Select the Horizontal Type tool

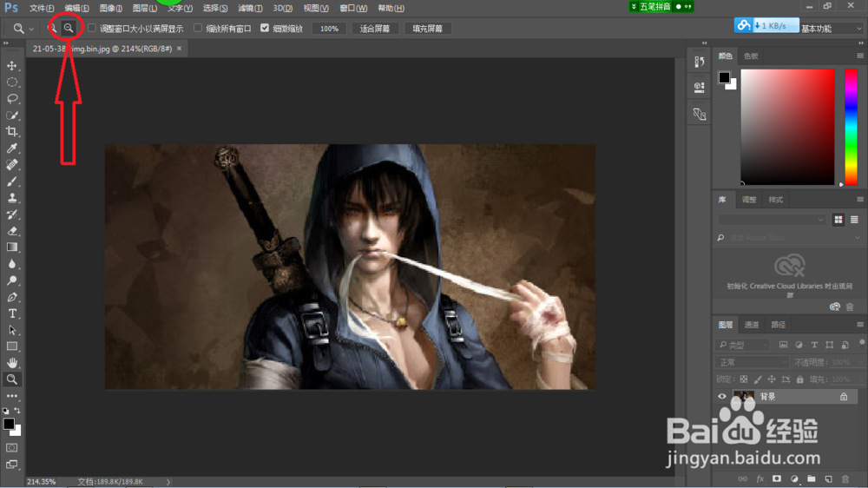click(11, 313)
